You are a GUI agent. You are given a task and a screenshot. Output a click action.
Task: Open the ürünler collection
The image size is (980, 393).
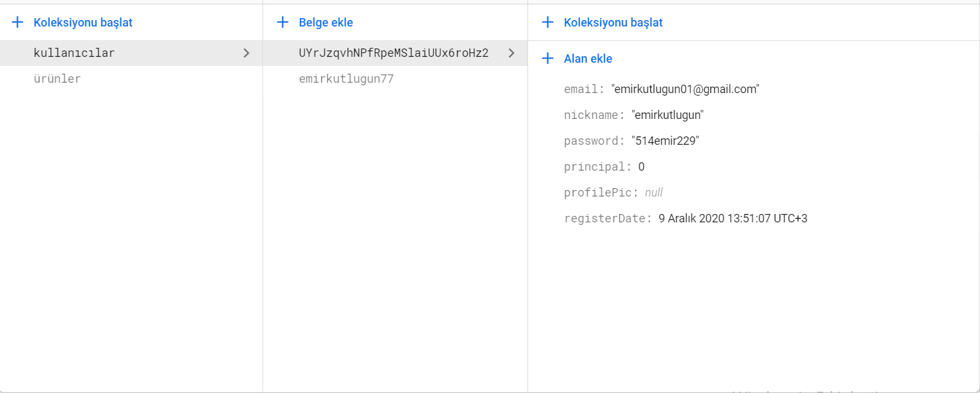(57, 79)
